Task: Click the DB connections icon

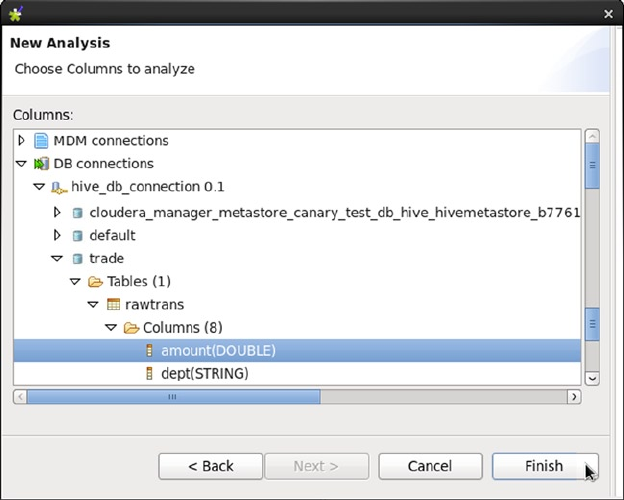Action: coord(41,163)
